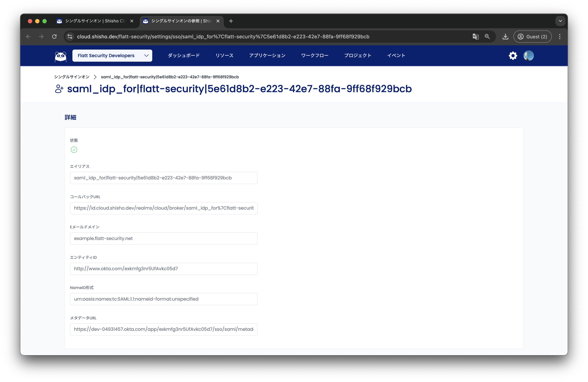Screen dimensions: 588x382
Task: Click the エンティティID field
Action: tap(163, 269)
